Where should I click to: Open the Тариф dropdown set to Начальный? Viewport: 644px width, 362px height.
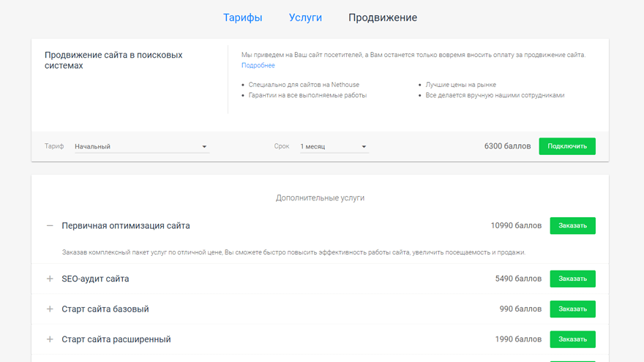[142, 146]
